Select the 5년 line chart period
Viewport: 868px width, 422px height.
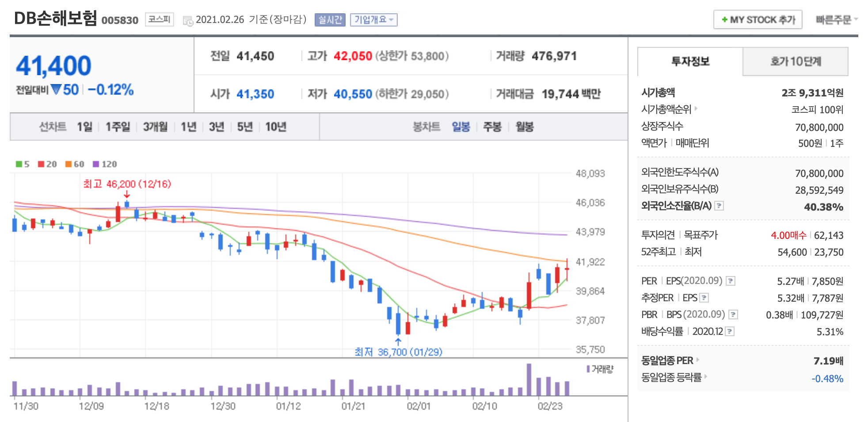(245, 127)
